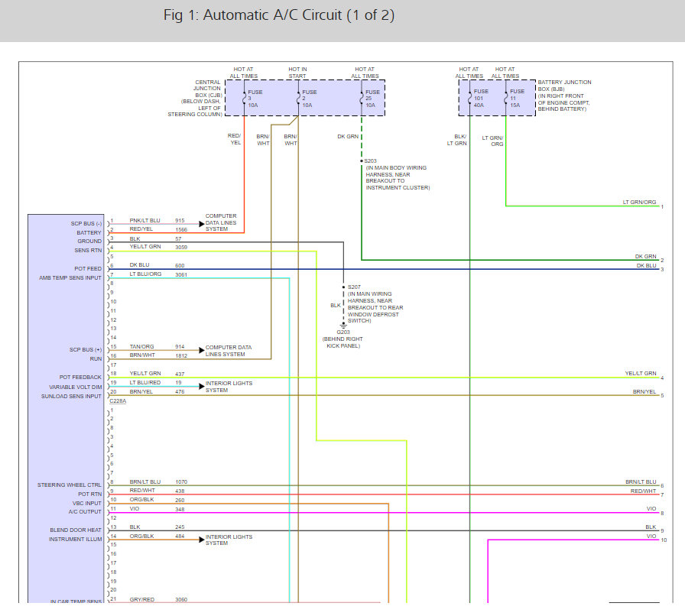Click the 'Fig 1: Automatic A/C Circuit' title

(279, 15)
